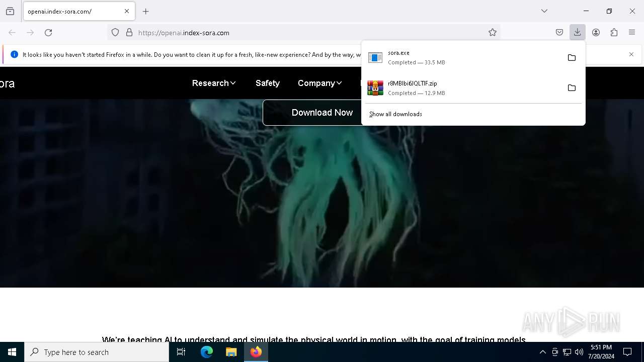Go forward one page

[x=30, y=33]
